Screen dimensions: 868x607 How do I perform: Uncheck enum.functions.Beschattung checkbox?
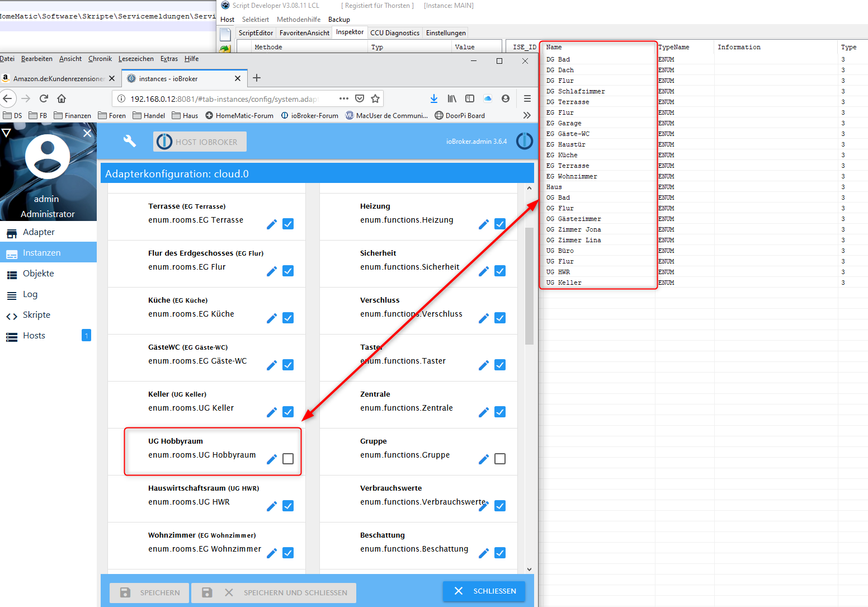pyautogui.click(x=500, y=553)
